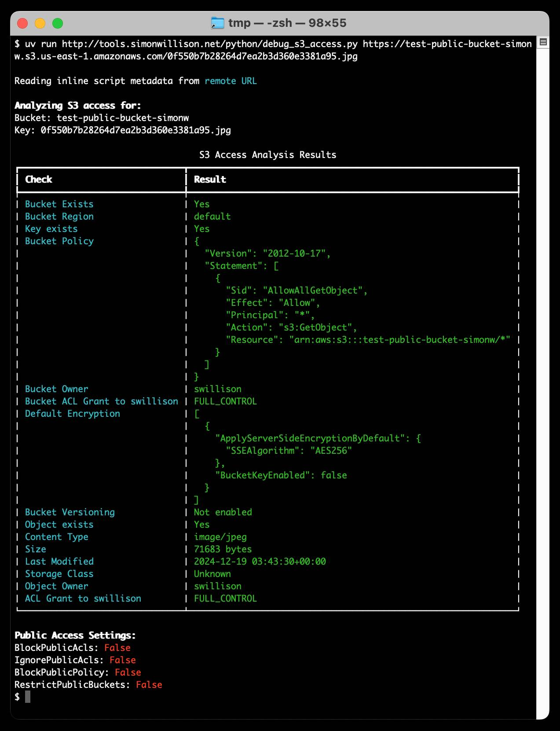Click the '"Version": "2012-10-17"' policy line

(x=267, y=253)
